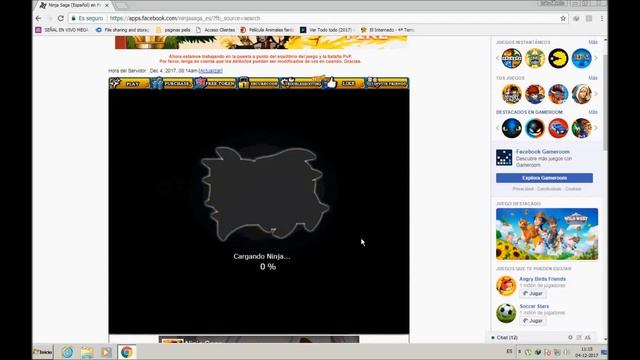Open the Pelicula Animales bookmark

tap(267, 30)
